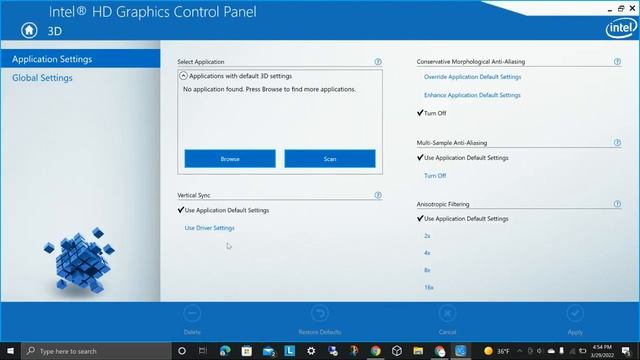This screenshot has width=640, height=360.
Task: Go to the Home screen icon
Action: [29, 30]
